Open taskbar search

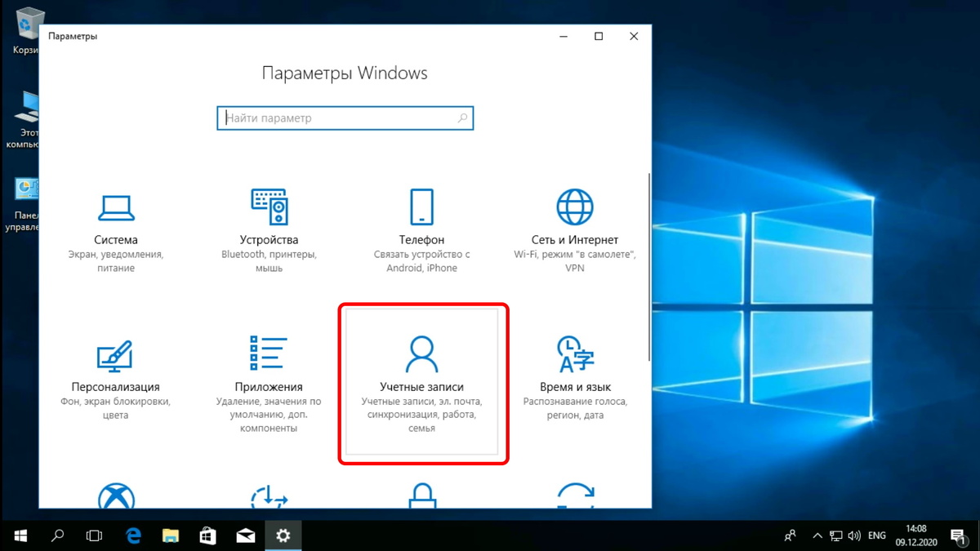pyautogui.click(x=58, y=535)
